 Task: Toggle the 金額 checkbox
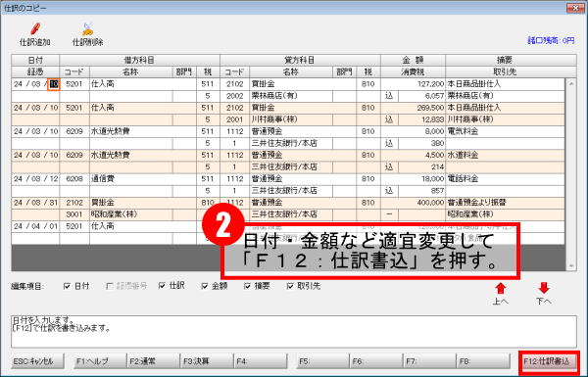point(205,286)
